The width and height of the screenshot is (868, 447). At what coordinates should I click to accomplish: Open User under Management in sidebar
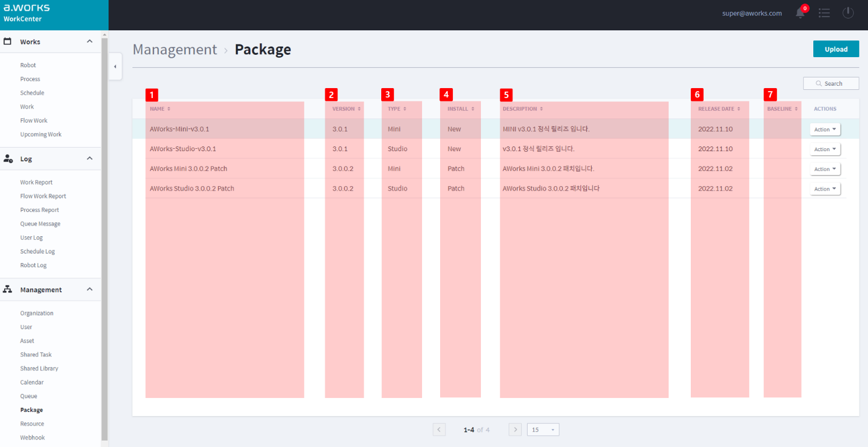[26, 327]
